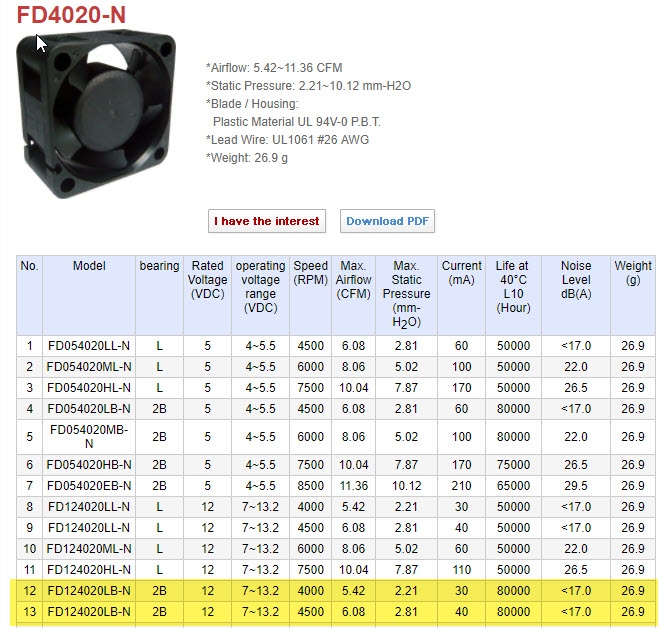The image size is (668, 628).
Task: Click static pressure 10.12 value
Action: pos(406,486)
